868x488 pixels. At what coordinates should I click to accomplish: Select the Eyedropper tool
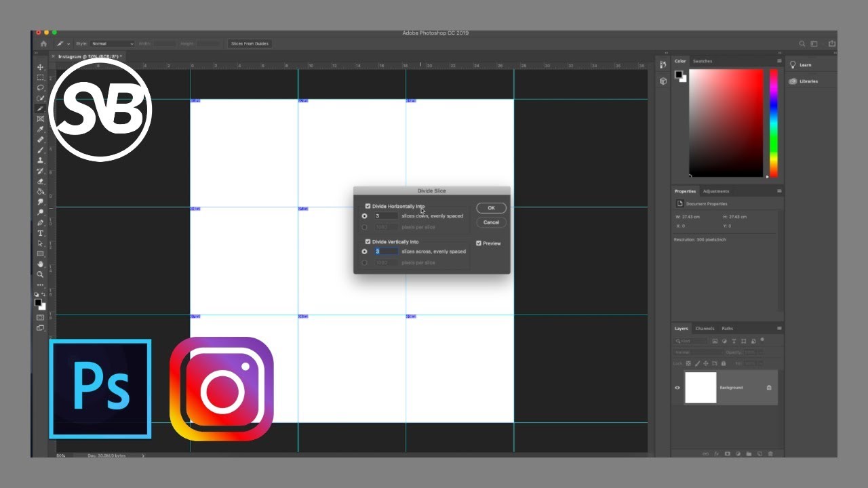(x=41, y=129)
